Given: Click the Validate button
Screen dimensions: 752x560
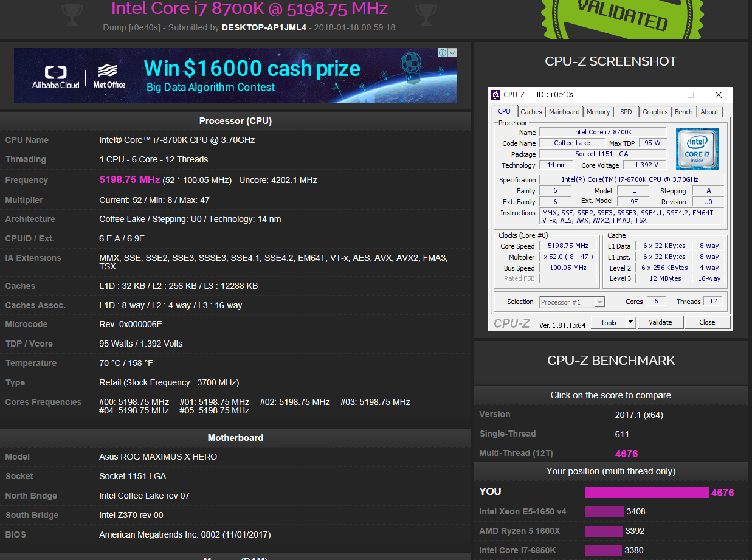Looking at the screenshot, I should (x=660, y=323).
